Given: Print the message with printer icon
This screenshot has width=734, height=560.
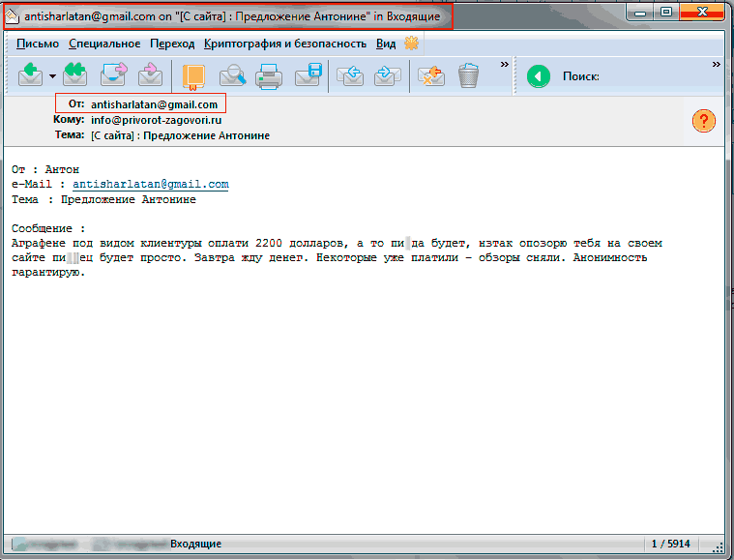Looking at the screenshot, I should (268, 74).
